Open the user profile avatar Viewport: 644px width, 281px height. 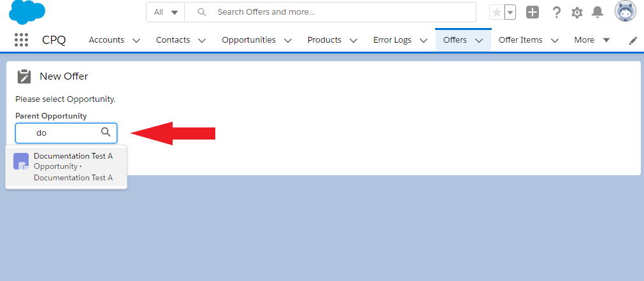coord(625,11)
